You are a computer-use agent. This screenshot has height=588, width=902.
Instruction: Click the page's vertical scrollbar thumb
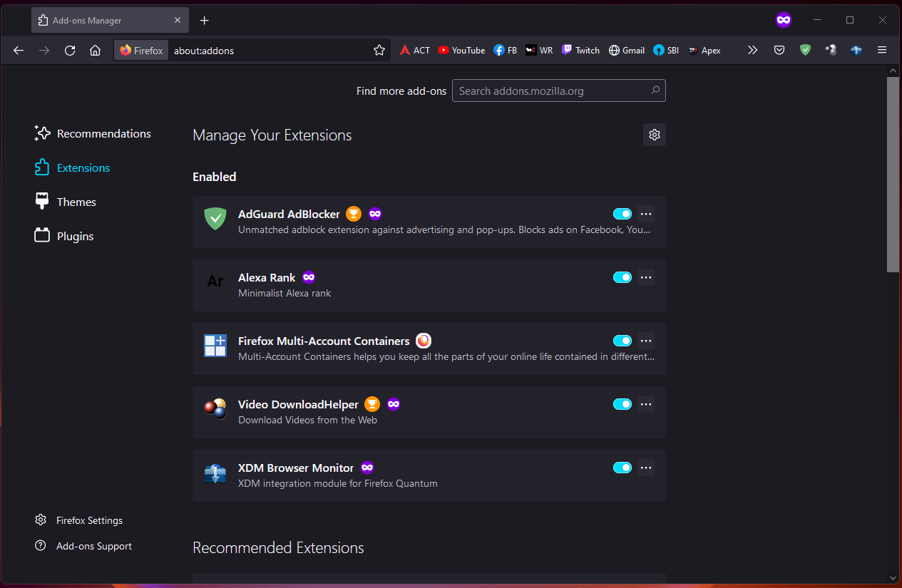click(x=893, y=174)
